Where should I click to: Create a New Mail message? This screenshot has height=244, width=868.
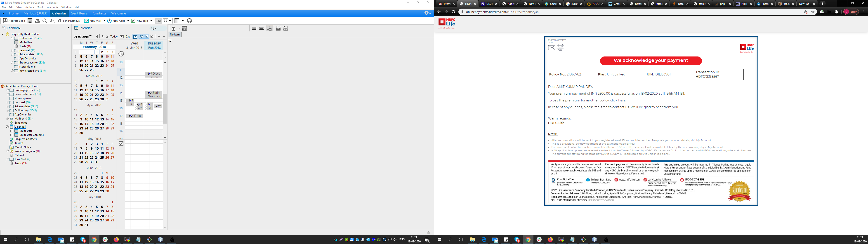point(93,21)
